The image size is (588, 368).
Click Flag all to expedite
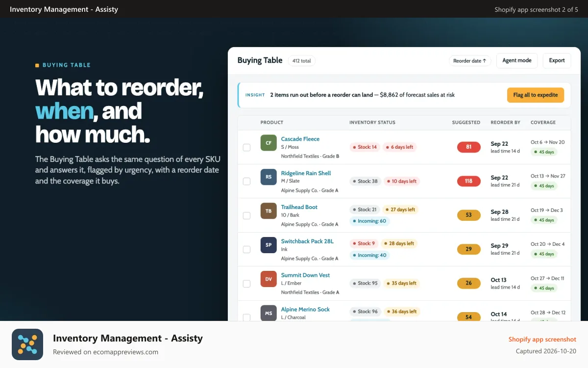pyautogui.click(x=536, y=95)
